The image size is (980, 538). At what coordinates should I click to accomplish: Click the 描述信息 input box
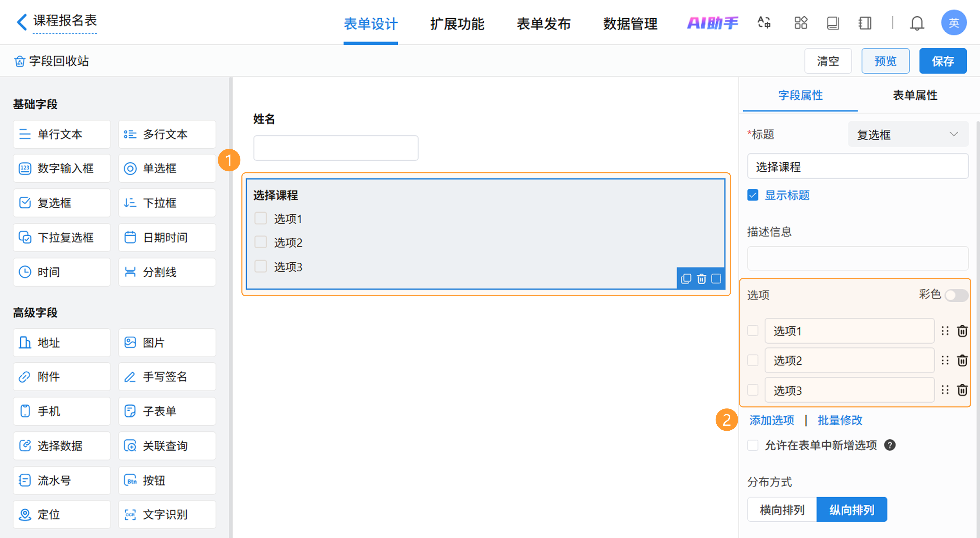coord(857,258)
